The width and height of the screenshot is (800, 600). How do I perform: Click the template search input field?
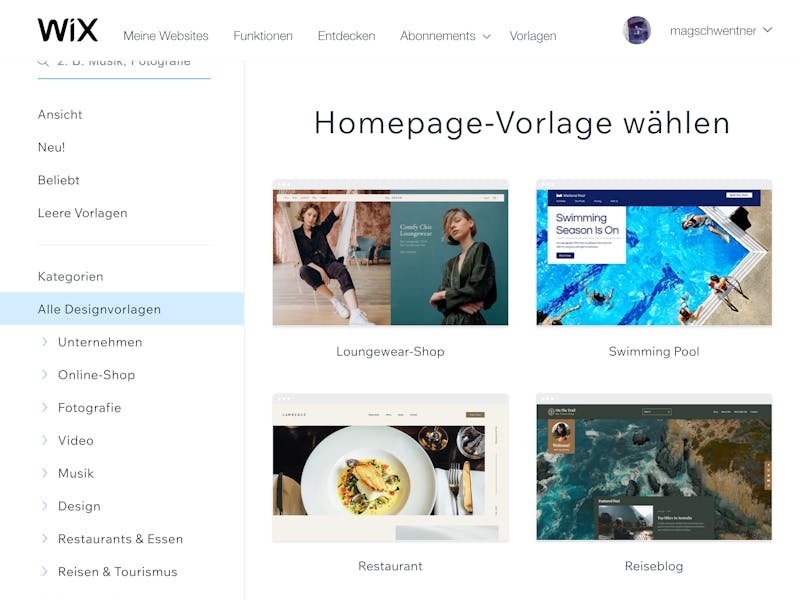click(x=124, y=67)
